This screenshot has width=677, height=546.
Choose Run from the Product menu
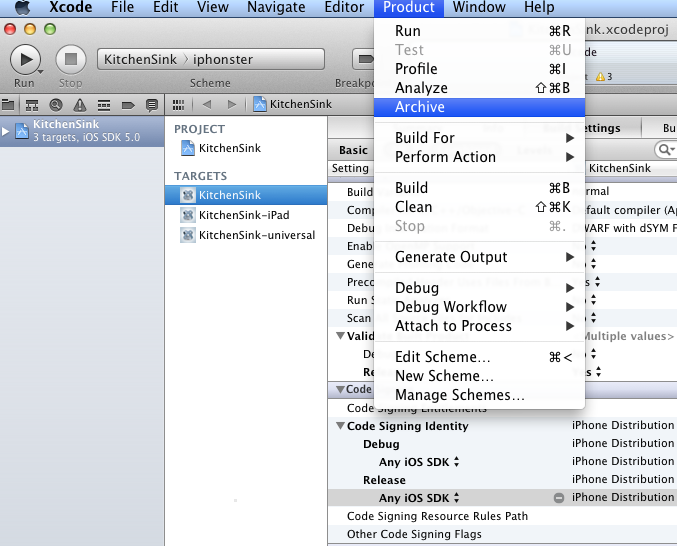[x=479, y=31]
